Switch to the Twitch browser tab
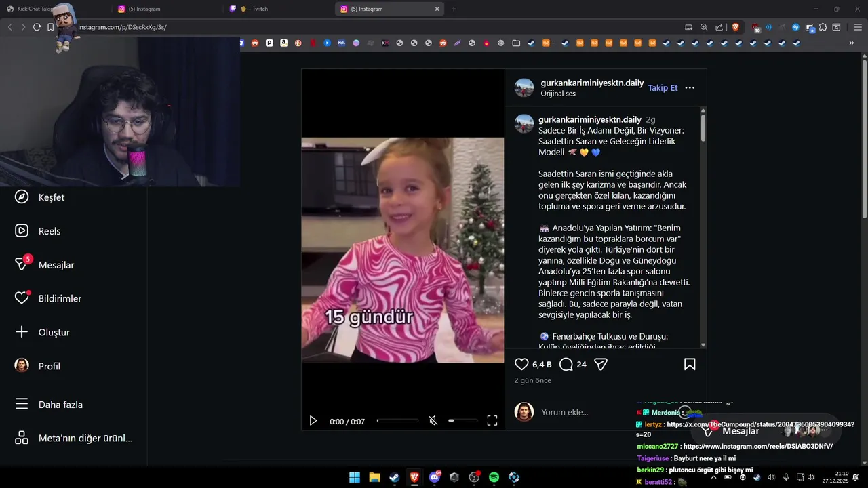This screenshot has width=868, height=488. pyautogui.click(x=278, y=9)
